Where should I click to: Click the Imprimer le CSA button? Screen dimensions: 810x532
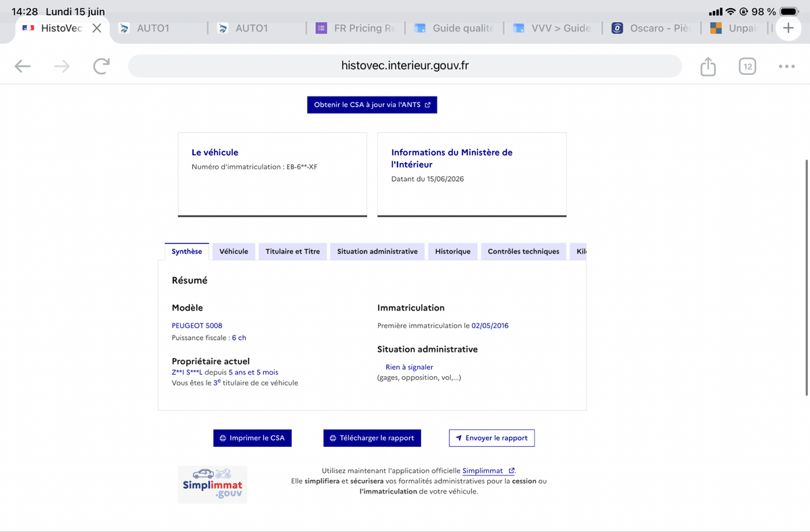[252, 438]
